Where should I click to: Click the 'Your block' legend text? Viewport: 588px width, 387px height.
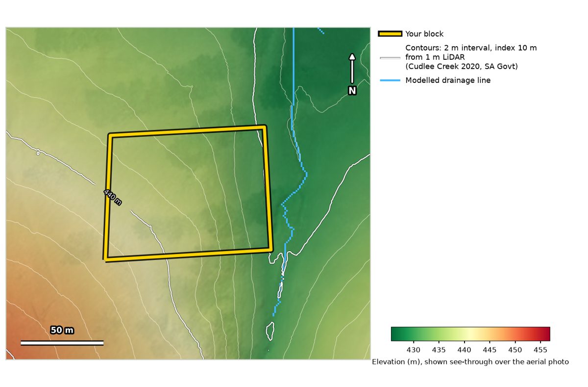(424, 34)
